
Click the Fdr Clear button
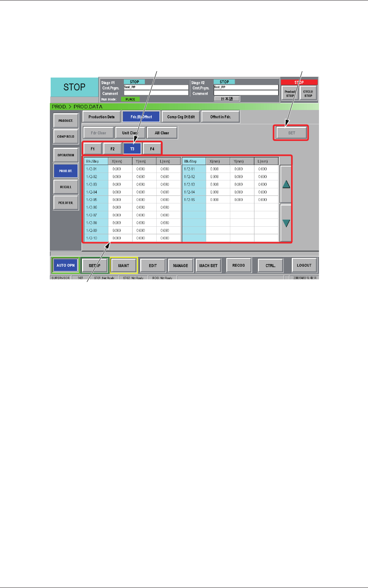coord(99,133)
